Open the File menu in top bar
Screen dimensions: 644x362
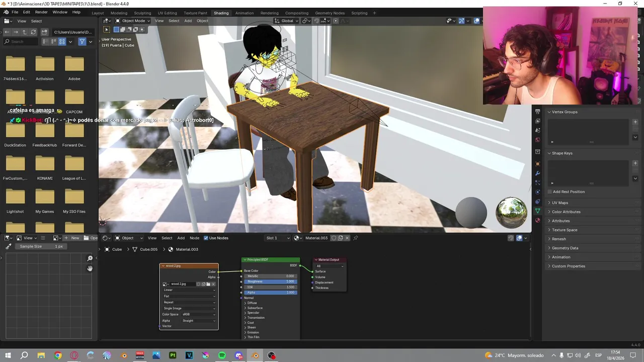click(15, 12)
